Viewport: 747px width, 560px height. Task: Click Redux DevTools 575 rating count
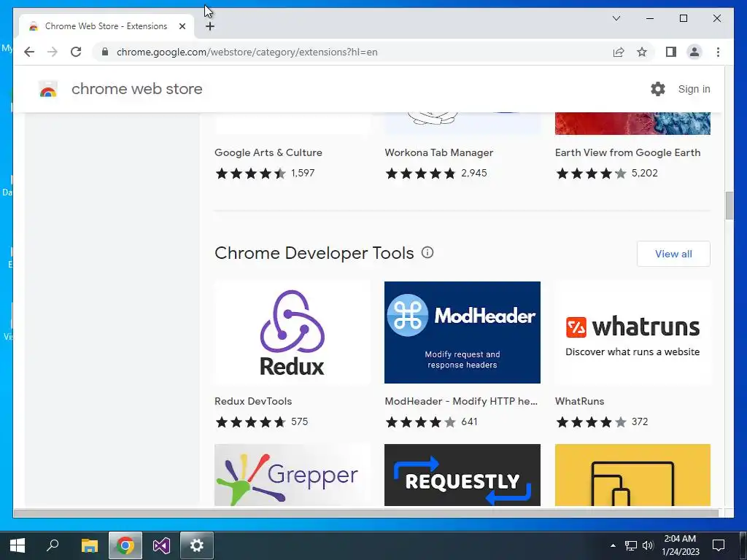(x=299, y=421)
